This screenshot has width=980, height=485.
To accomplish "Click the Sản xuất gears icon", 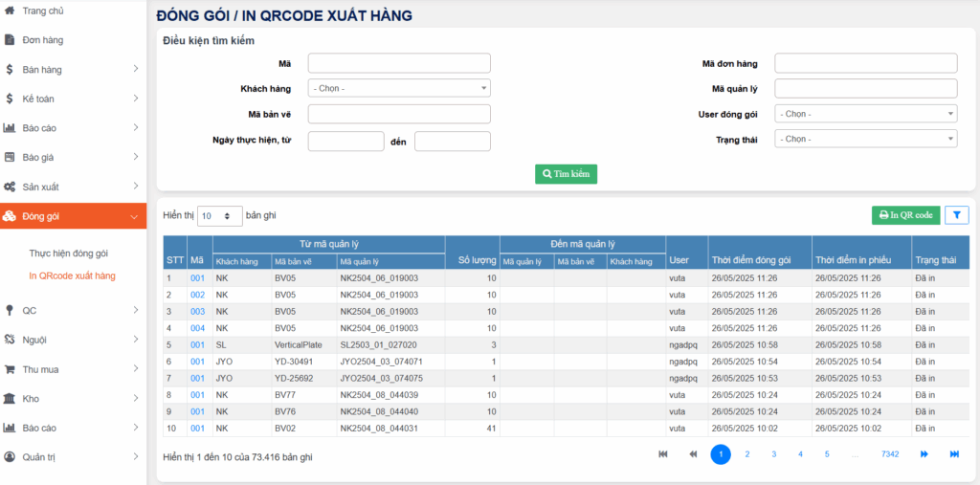I will tap(10, 187).
